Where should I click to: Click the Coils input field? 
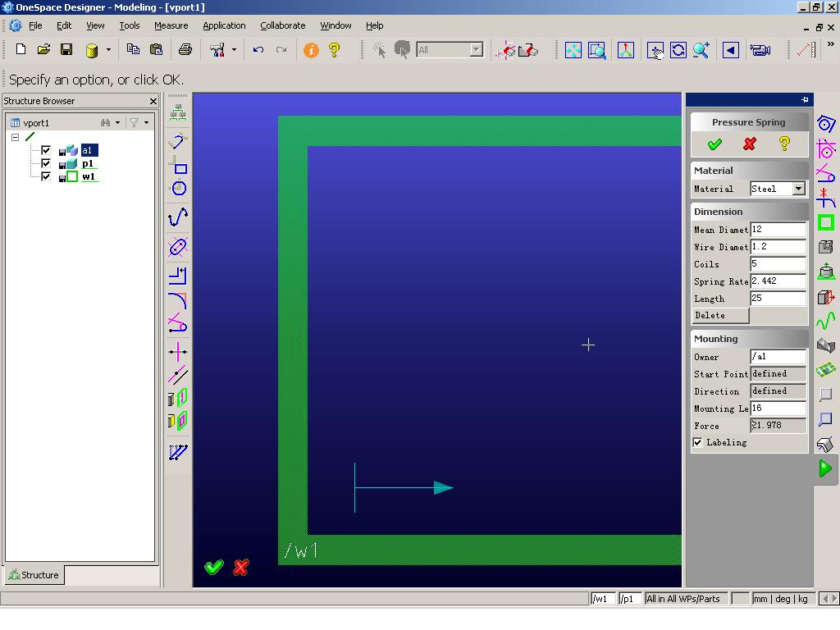pyautogui.click(x=778, y=263)
